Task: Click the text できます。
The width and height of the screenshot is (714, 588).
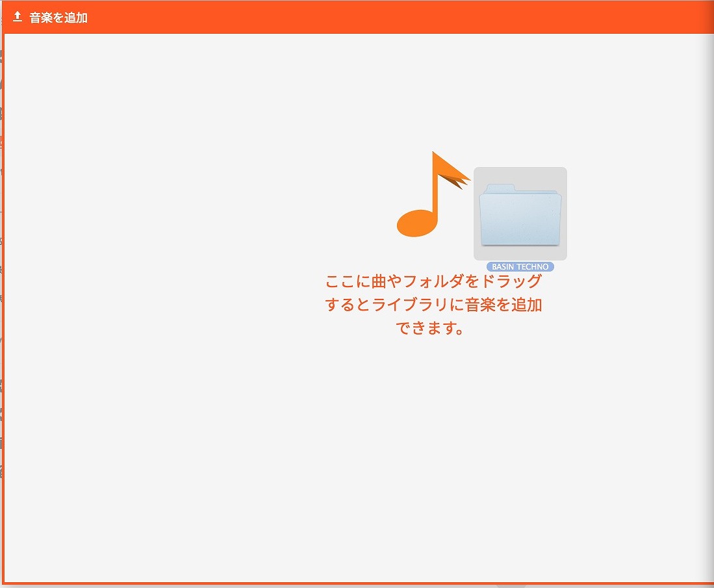Action: [432, 329]
